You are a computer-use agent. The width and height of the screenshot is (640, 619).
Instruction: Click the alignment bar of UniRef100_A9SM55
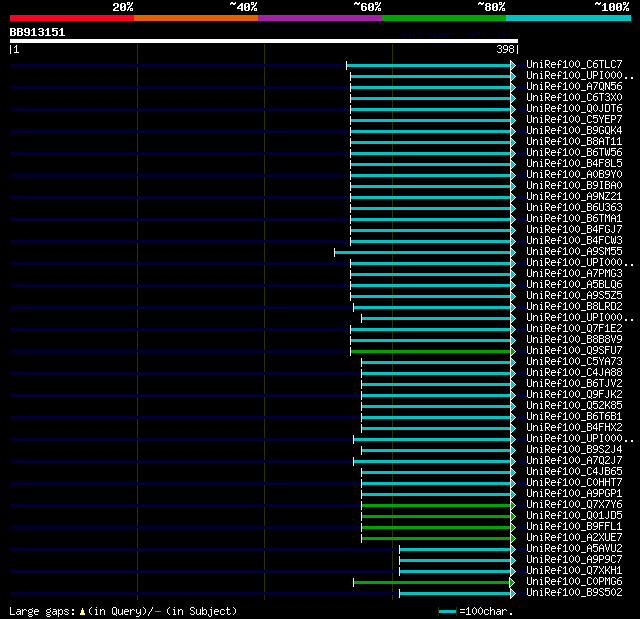pyautogui.click(x=424, y=253)
